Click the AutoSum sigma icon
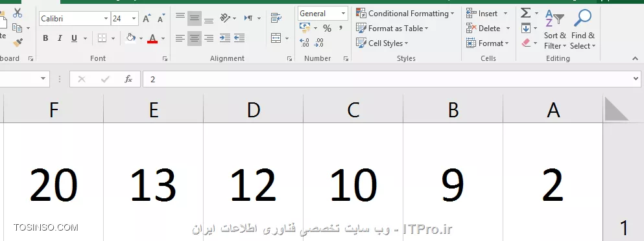 point(526,13)
